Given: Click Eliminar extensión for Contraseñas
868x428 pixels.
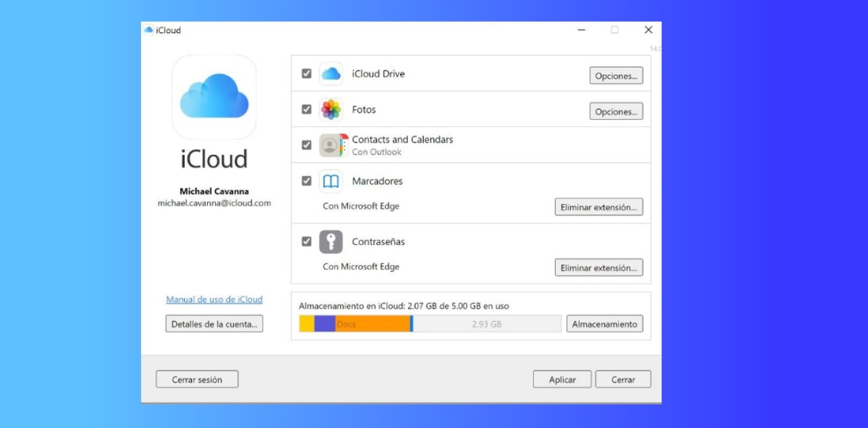Looking at the screenshot, I should click(599, 267).
